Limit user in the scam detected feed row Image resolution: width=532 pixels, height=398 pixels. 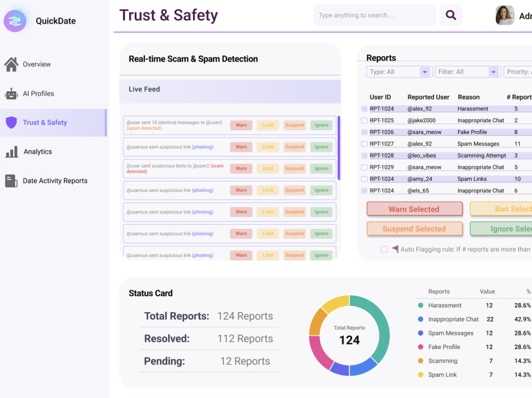[x=268, y=168]
